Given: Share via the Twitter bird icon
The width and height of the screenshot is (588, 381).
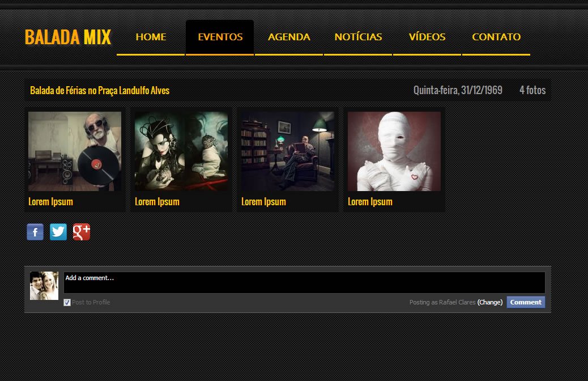Looking at the screenshot, I should pyautogui.click(x=58, y=232).
